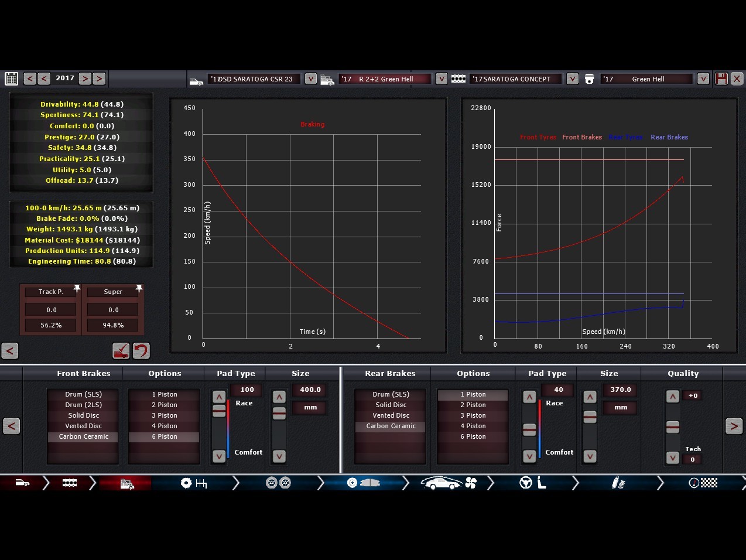
Task: Open the suspension spring tab
Action: [x=618, y=483]
